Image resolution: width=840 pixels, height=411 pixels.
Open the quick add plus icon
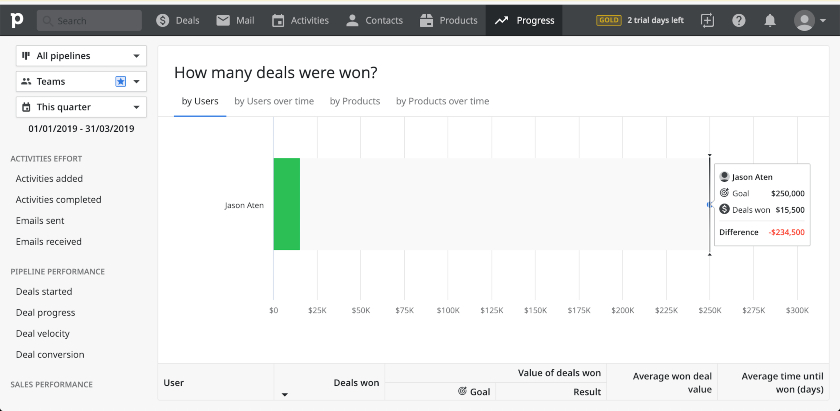(x=708, y=20)
